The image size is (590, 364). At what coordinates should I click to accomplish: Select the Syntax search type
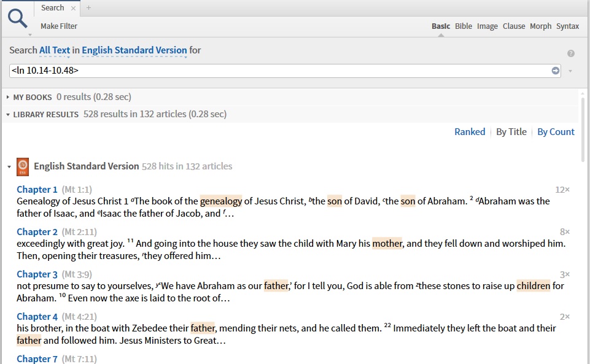point(567,26)
